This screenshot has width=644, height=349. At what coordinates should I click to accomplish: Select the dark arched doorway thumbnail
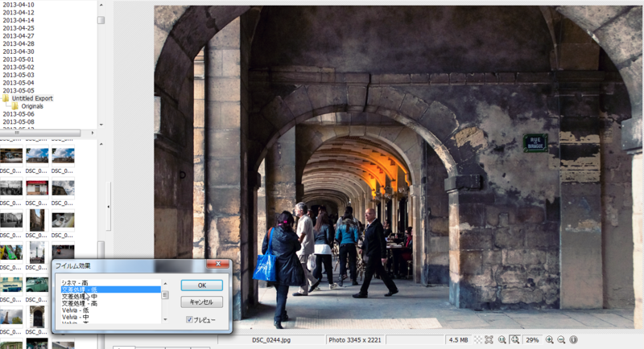click(x=37, y=317)
